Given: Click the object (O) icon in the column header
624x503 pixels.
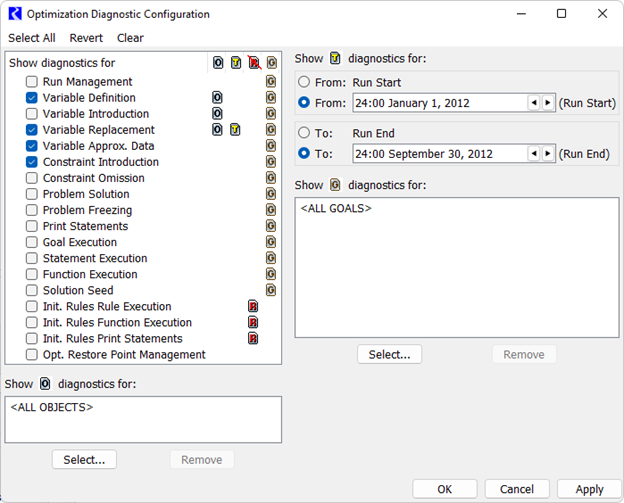Looking at the screenshot, I should click(x=218, y=63).
